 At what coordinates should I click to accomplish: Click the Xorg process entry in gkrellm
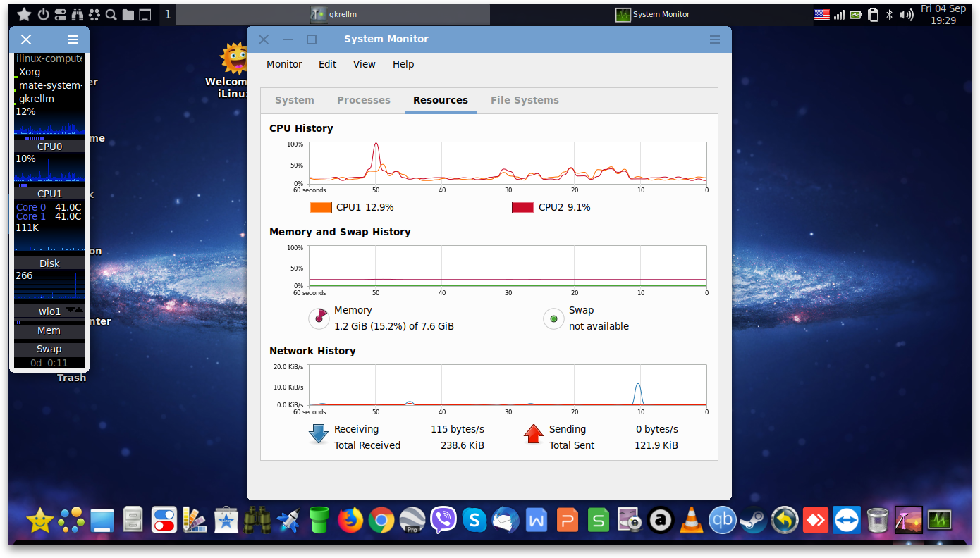pos(30,72)
